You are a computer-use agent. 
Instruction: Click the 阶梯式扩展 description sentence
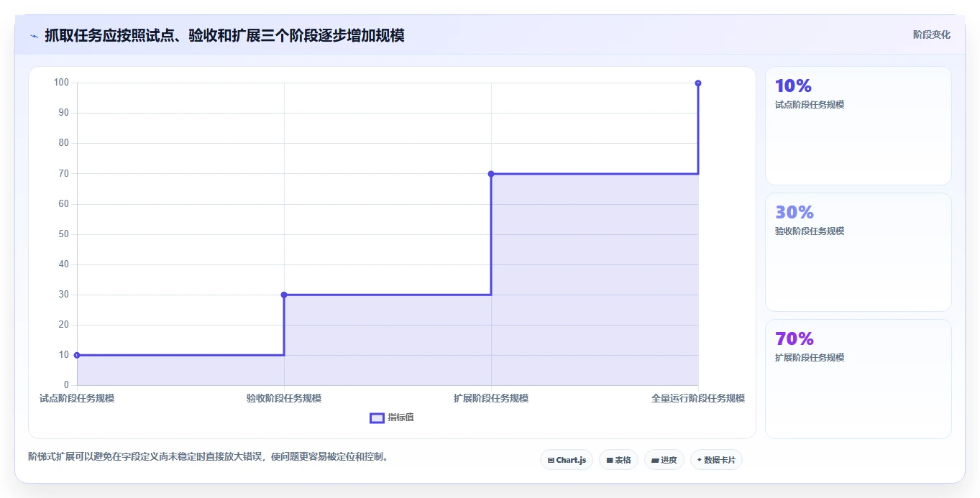(209, 456)
